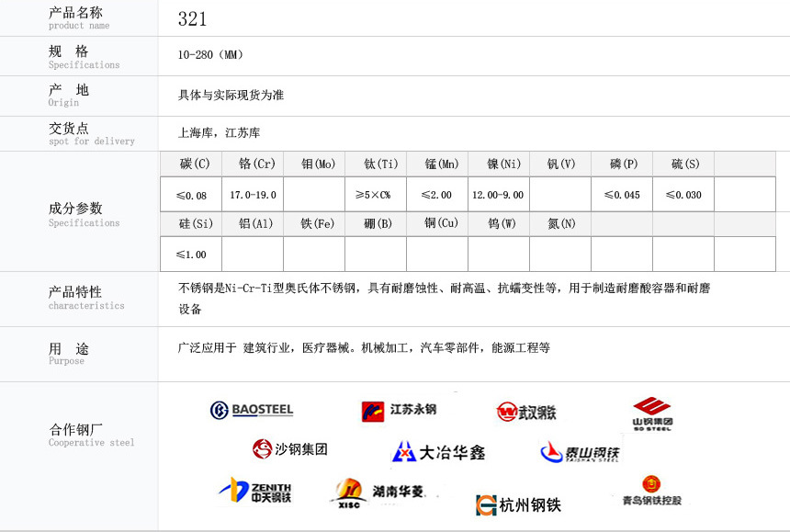790x532 pixels.
Task: Click the 沙钢集团 logo
Action: (x=289, y=448)
